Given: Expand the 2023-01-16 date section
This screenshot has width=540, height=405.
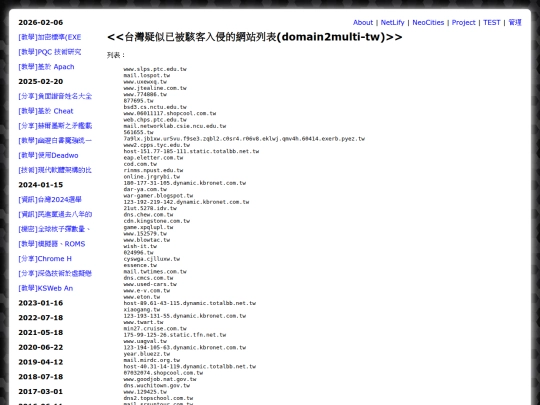Looking at the screenshot, I should point(41,303).
